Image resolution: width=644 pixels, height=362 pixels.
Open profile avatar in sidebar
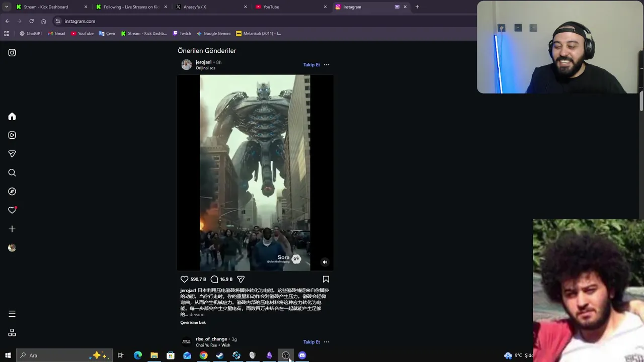(x=12, y=248)
